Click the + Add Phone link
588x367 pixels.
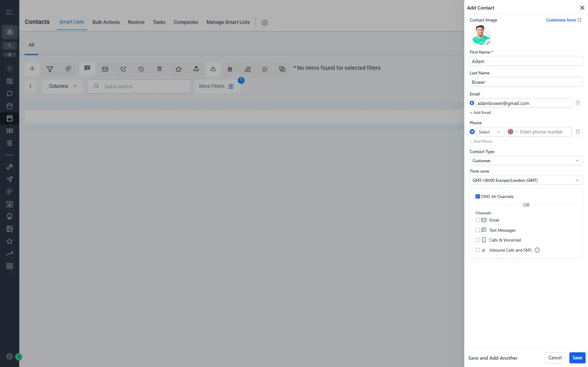coord(481,142)
